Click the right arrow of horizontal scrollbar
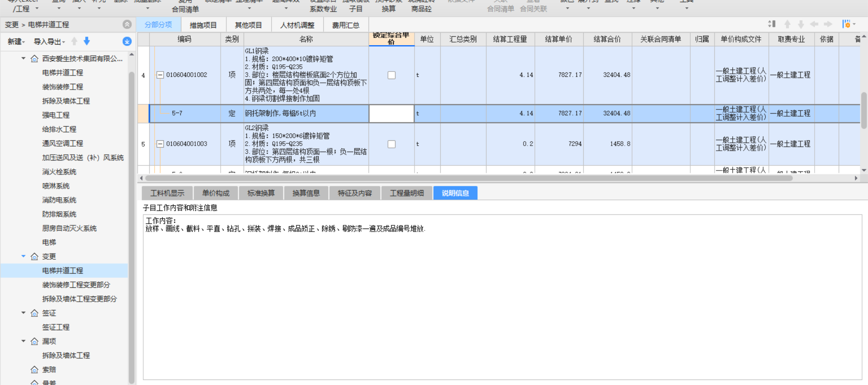 click(856, 178)
